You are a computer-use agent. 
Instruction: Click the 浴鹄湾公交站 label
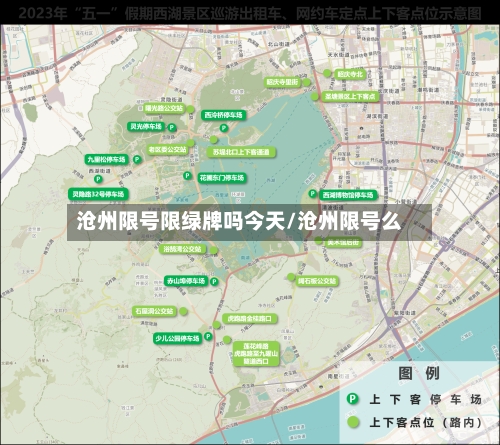(x=183, y=249)
